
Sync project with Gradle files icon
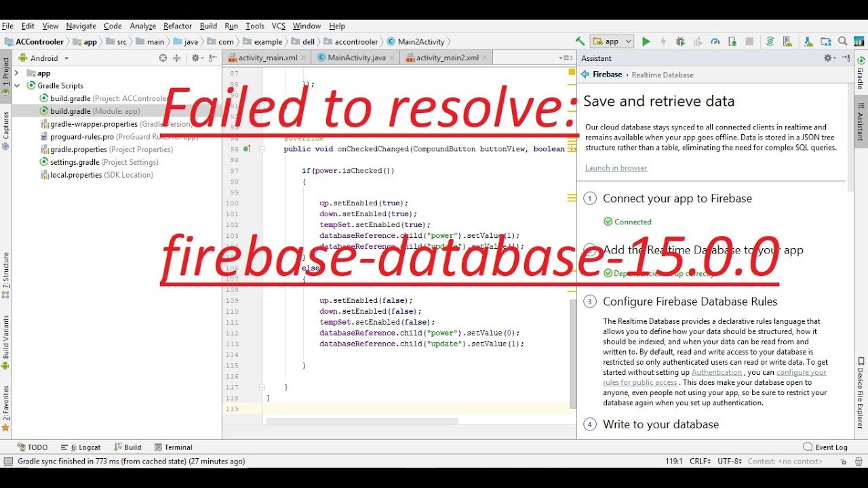pos(770,41)
